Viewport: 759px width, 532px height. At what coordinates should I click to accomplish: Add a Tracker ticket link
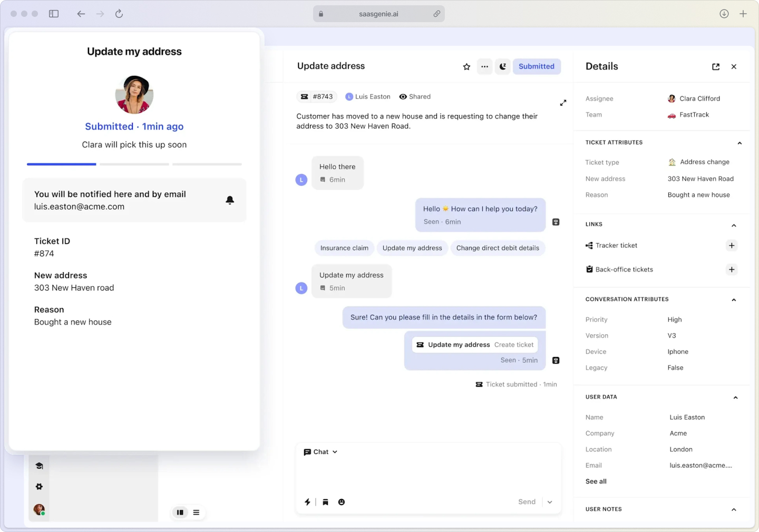(732, 245)
